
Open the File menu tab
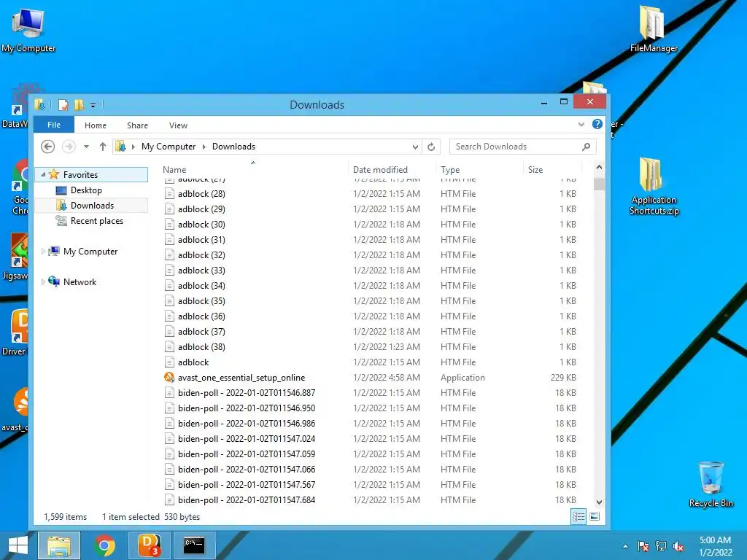click(54, 125)
